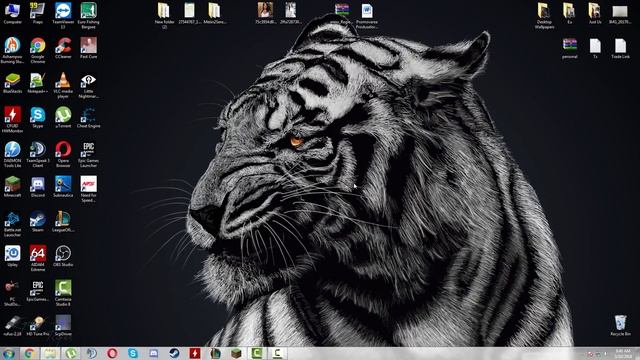The height and width of the screenshot is (360, 640).
Task: Open the Computer desktop icon
Action: pos(12,13)
